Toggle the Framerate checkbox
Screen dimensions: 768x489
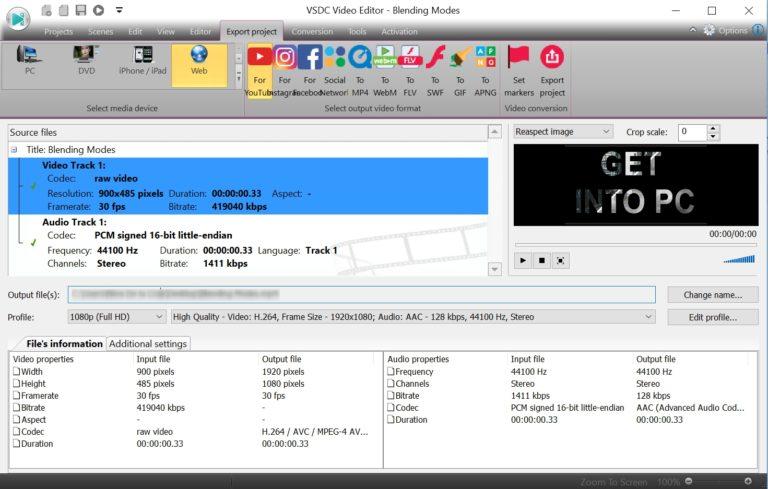[17, 395]
